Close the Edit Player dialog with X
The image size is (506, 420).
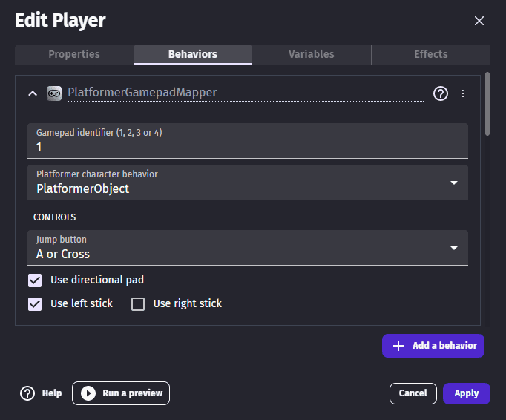click(x=479, y=21)
